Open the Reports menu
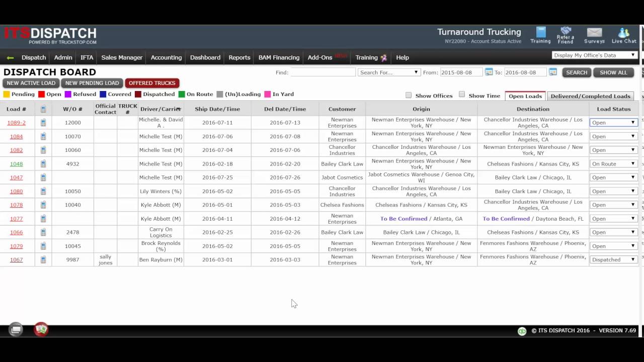Viewport: 644px width, 362px height. [x=239, y=57]
